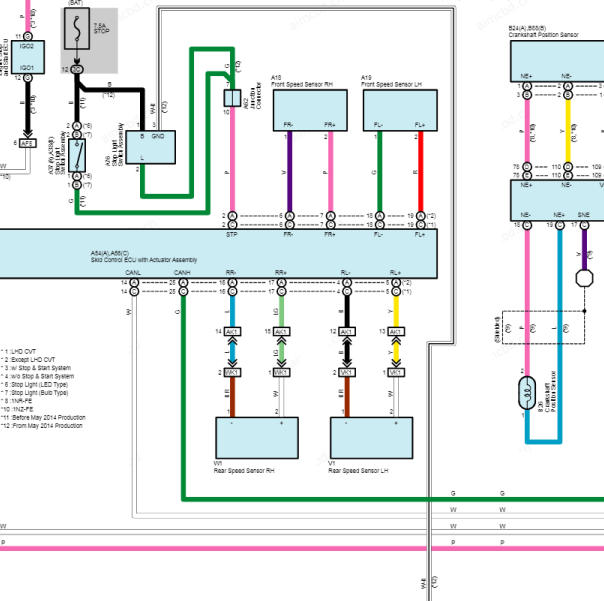Click the SNE terminal label
Viewport: 604px width, 601px height.
584,215
